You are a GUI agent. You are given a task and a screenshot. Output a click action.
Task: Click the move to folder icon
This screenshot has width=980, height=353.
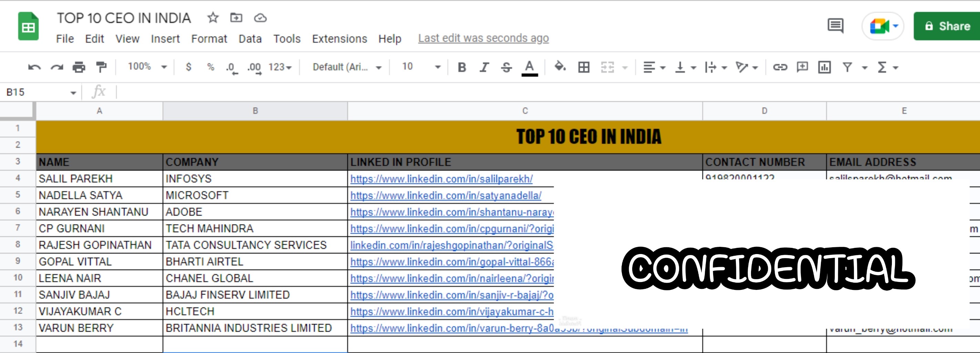point(236,18)
